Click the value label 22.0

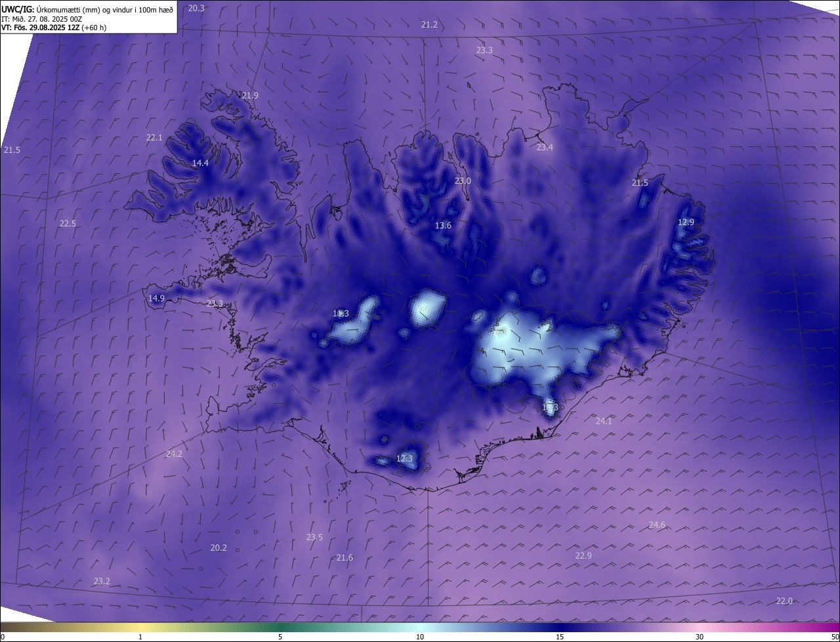coord(784,601)
